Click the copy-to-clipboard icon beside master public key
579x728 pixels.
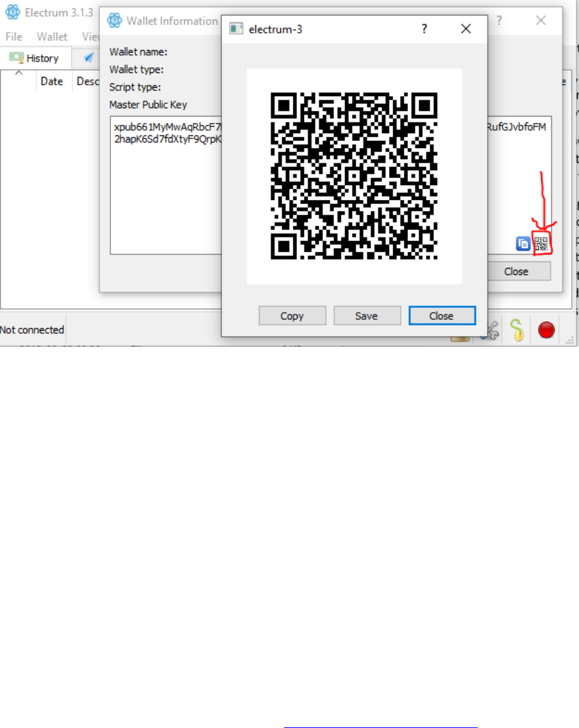[x=523, y=244]
